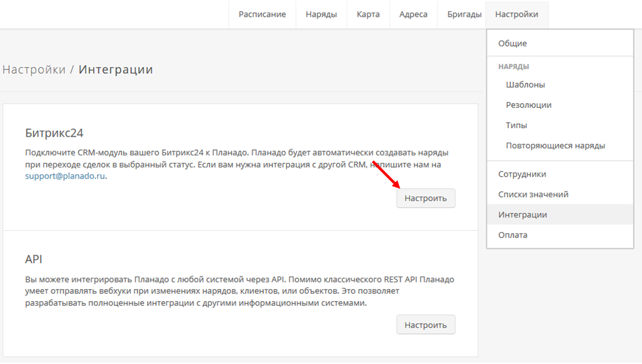Click the Интеграции page title text
The height and width of the screenshot is (364, 642).
(x=115, y=70)
